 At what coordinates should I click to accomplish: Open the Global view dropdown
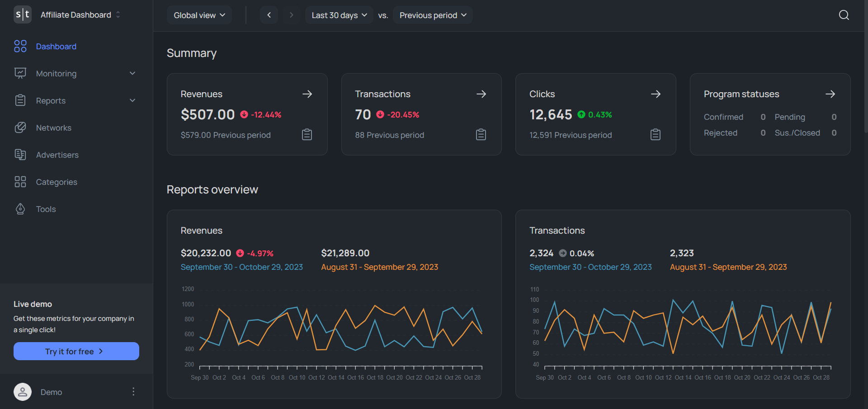pos(199,15)
